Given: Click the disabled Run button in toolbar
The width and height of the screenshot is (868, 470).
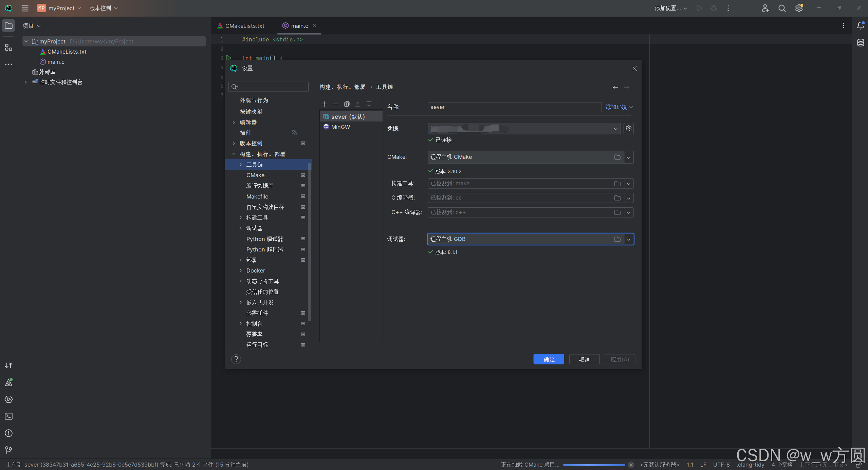Looking at the screenshot, I should point(699,8).
